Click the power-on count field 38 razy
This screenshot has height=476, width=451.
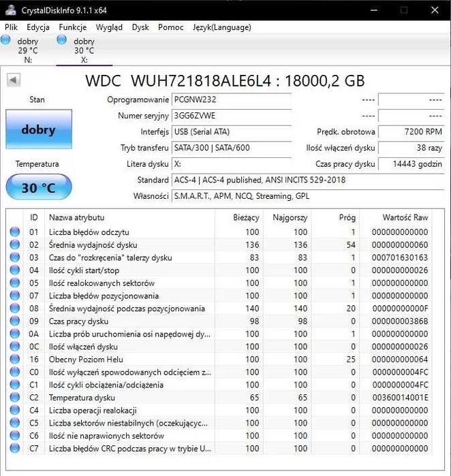click(x=411, y=148)
